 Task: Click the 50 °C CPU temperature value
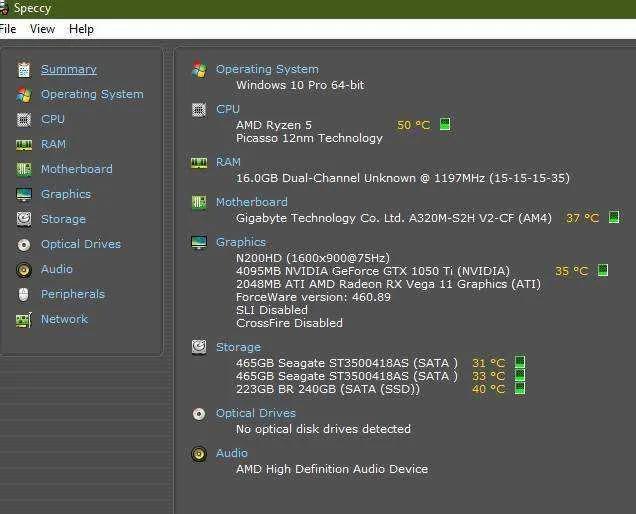pos(413,125)
